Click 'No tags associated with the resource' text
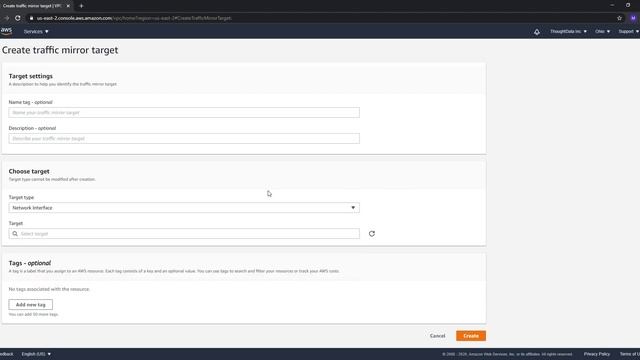The height and width of the screenshot is (360, 640). click(x=49, y=289)
